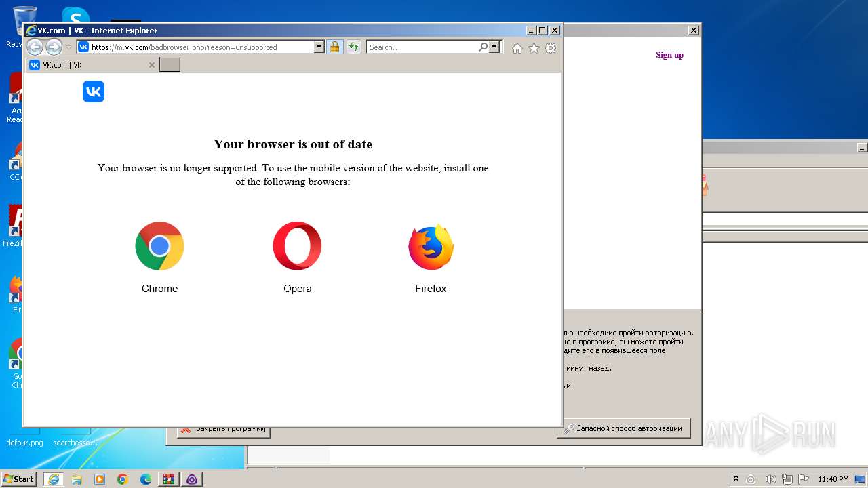Click the Your browser is out of date heading
868x488 pixels.
pos(293,144)
